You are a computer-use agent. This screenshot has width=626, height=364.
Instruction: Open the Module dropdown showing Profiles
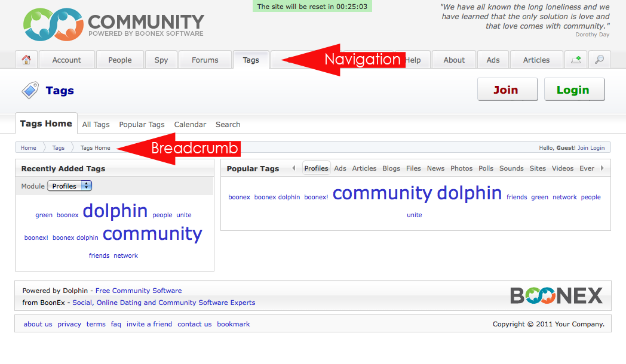pyautogui.click(x=69, y=186)
